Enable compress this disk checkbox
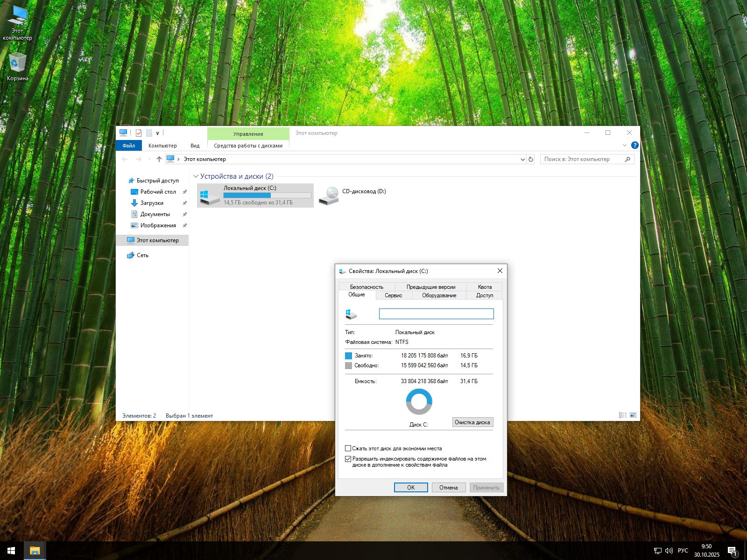 pyautogui.click(x=348, y=448)
